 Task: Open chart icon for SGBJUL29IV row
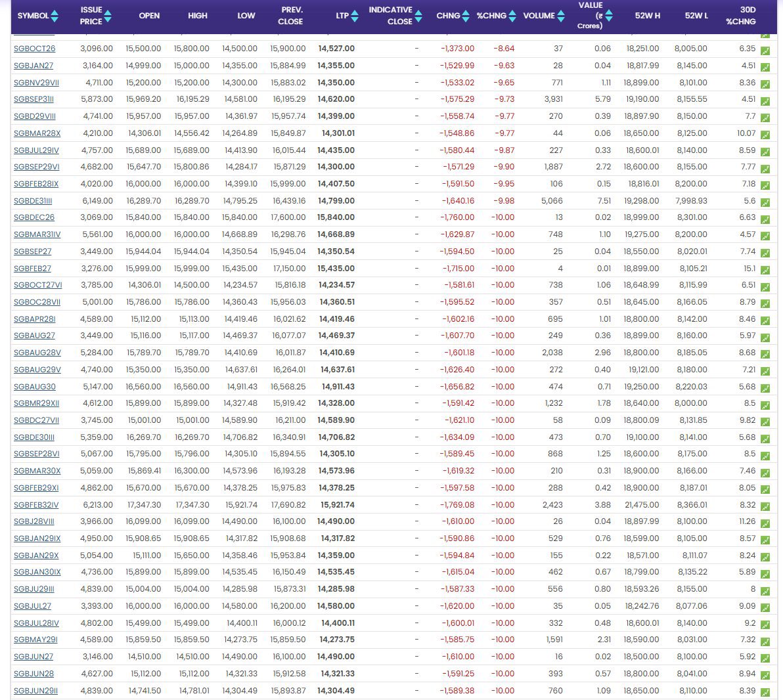tap(765, 152)
